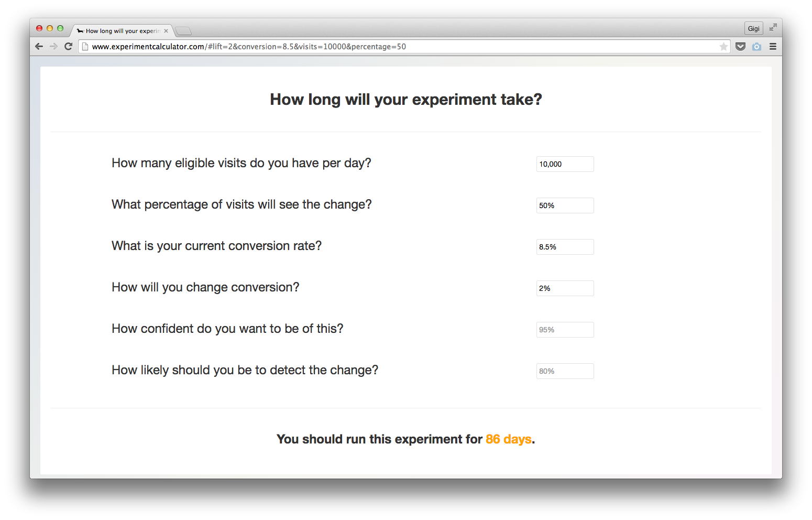Open a new tab
Viewport: 812px width, 520px height.
click(183, 31)
